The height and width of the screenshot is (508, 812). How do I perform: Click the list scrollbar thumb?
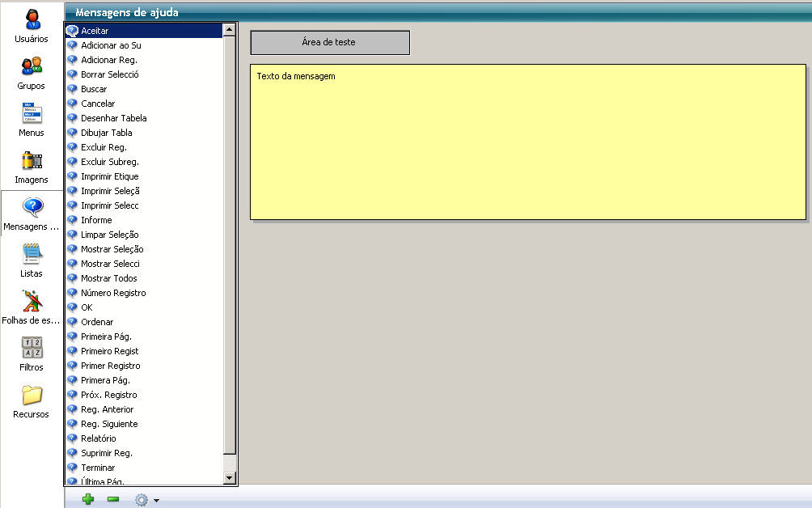pyautogui.click(x=230, y=245)
